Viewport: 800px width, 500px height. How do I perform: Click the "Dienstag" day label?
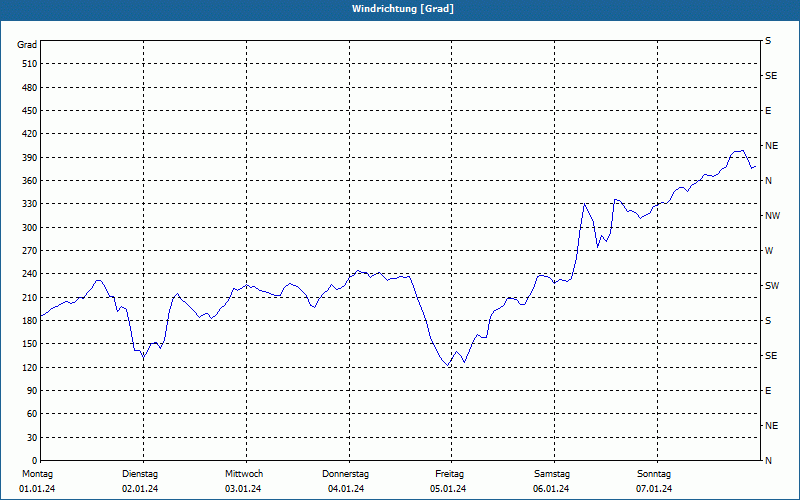pyautogui.click(x=140, y=474)
